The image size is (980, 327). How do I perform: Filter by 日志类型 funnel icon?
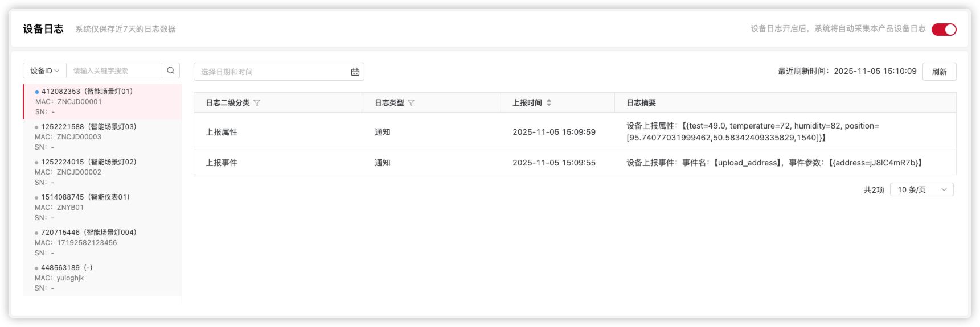411,103
